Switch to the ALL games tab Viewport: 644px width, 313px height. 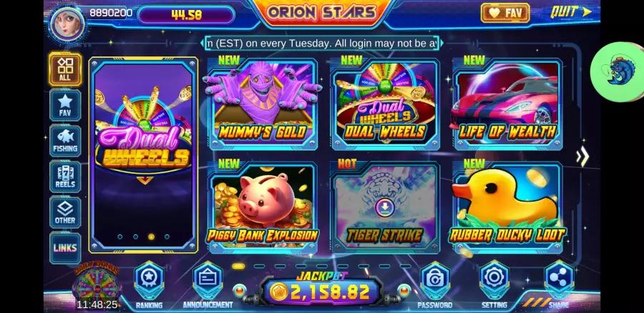tap(65, 69)
